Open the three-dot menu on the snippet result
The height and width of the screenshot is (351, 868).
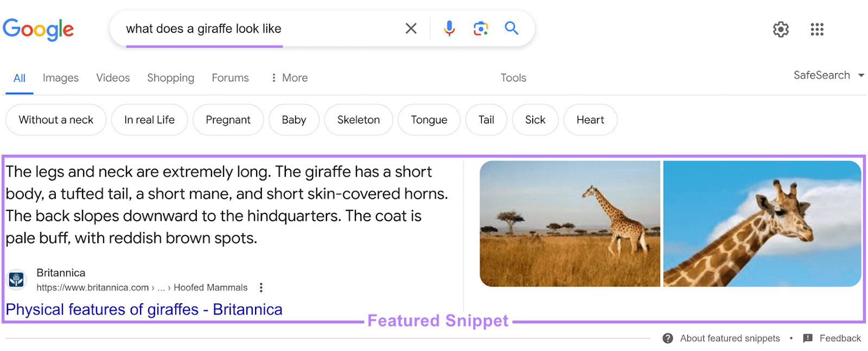261,287
